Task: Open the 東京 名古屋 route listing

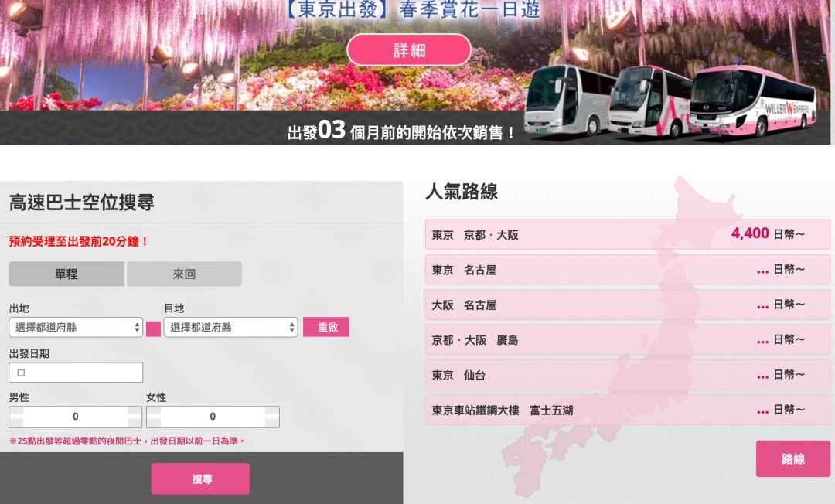Action: tap(626, 269)
